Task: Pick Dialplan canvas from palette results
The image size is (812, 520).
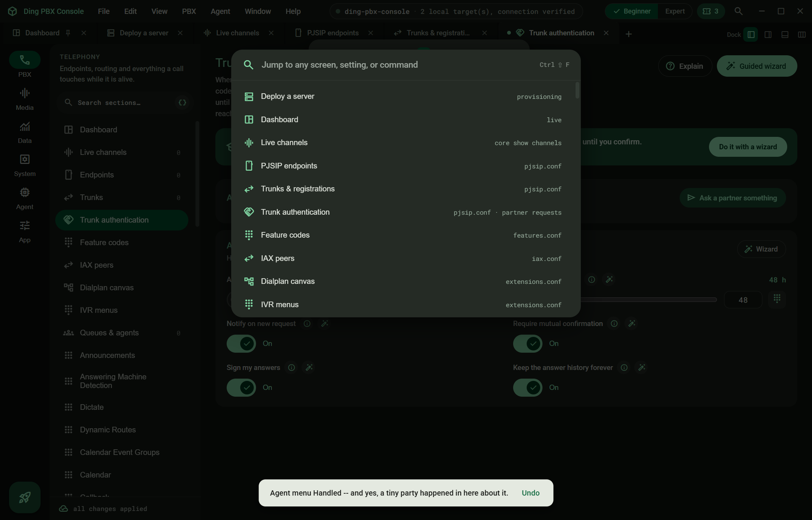Action: pos(403,281)
